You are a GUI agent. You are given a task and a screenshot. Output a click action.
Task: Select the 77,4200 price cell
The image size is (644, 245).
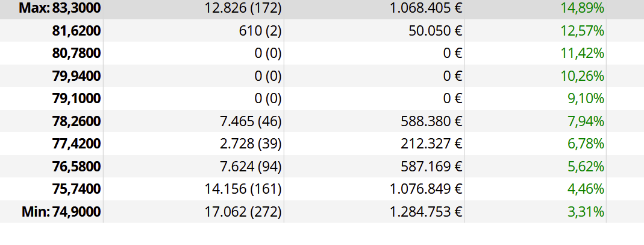point(77,144)
